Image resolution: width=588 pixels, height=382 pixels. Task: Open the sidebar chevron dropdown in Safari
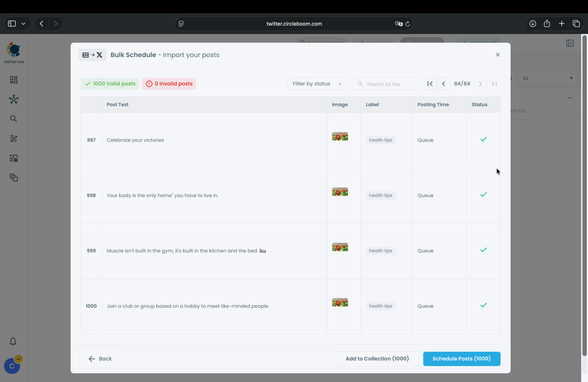(24, 23)
